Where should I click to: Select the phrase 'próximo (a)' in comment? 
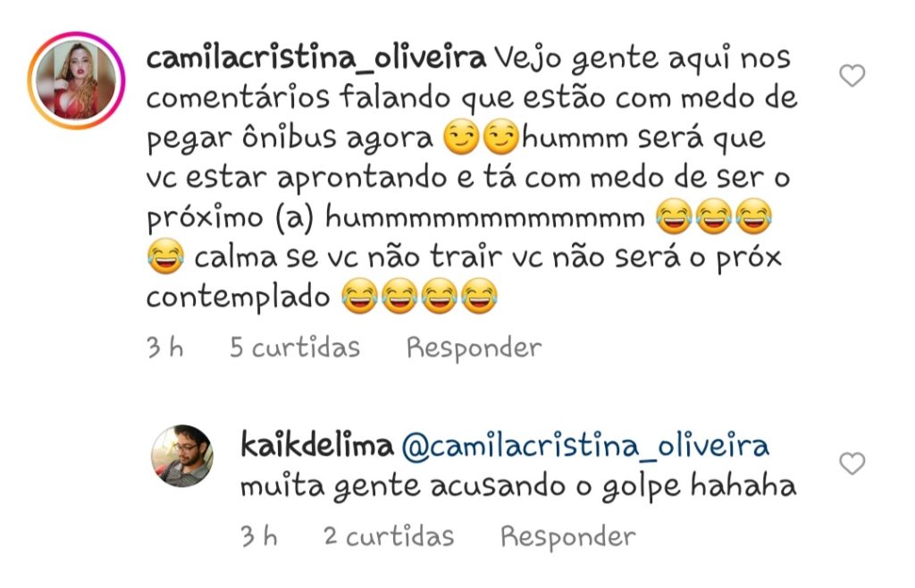[x=231, y=219]
